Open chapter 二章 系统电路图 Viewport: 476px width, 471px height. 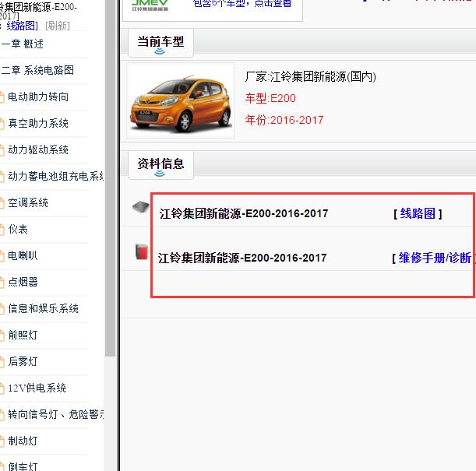pos(37,70)
